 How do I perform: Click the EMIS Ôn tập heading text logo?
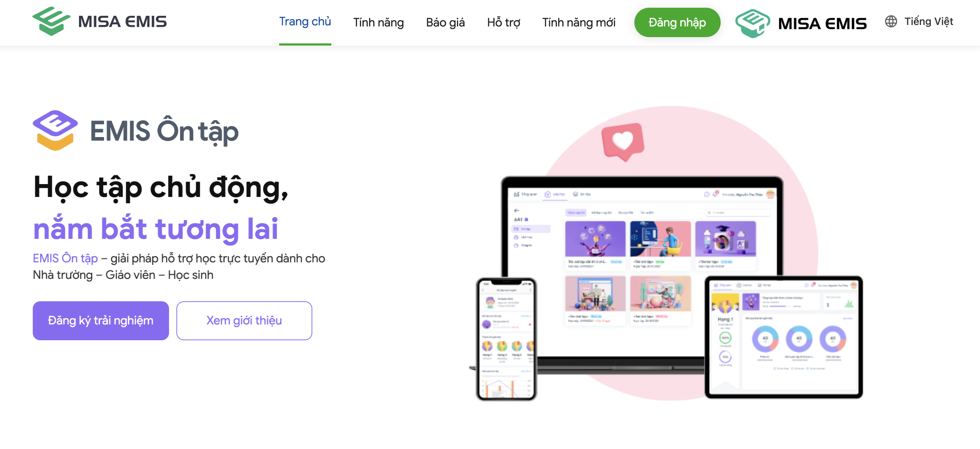tap(164, 132)
